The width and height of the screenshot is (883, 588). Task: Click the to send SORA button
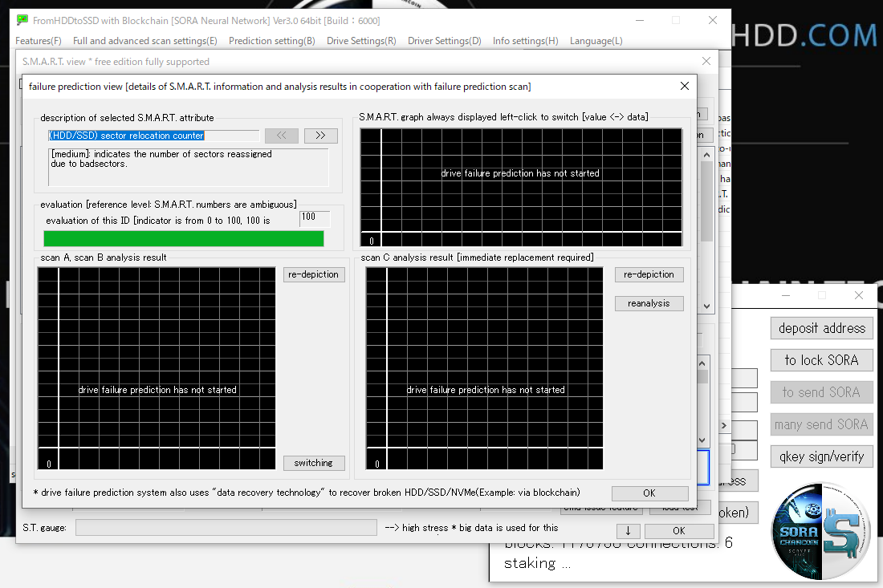822,392
